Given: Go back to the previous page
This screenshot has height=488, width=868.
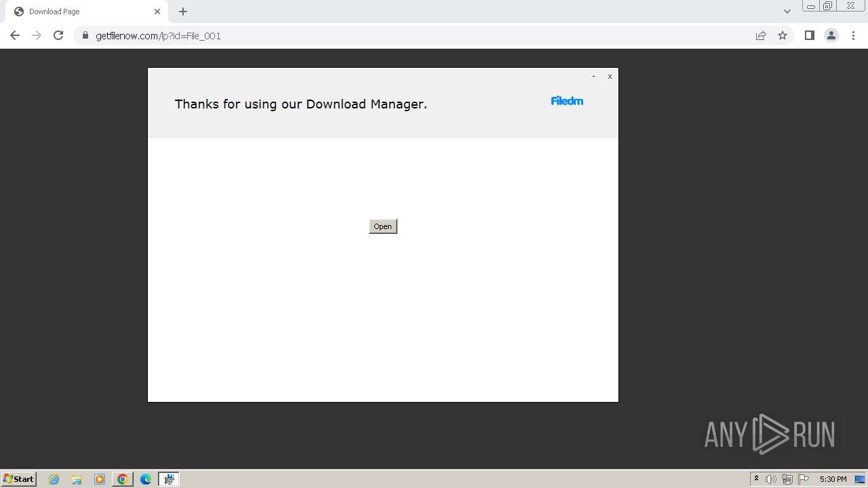Looking at the screenshot, I should 15,35.
